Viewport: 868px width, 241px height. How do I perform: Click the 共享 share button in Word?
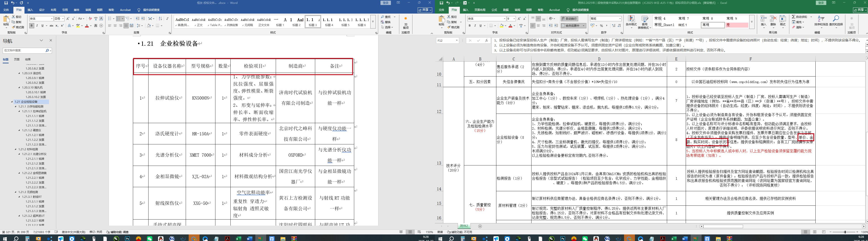[425, 10]
